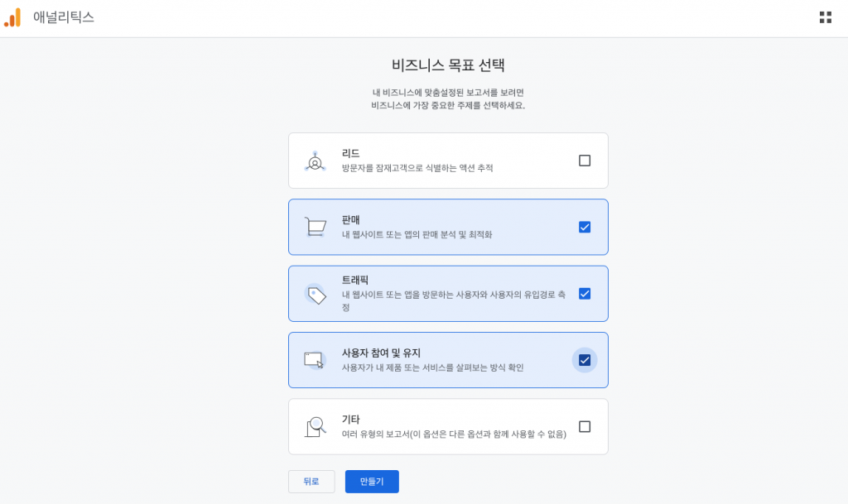Toggle the 사용자 참여 및 유지 checkbox
This screenshot has width=848, height=504.
[585, 359]
